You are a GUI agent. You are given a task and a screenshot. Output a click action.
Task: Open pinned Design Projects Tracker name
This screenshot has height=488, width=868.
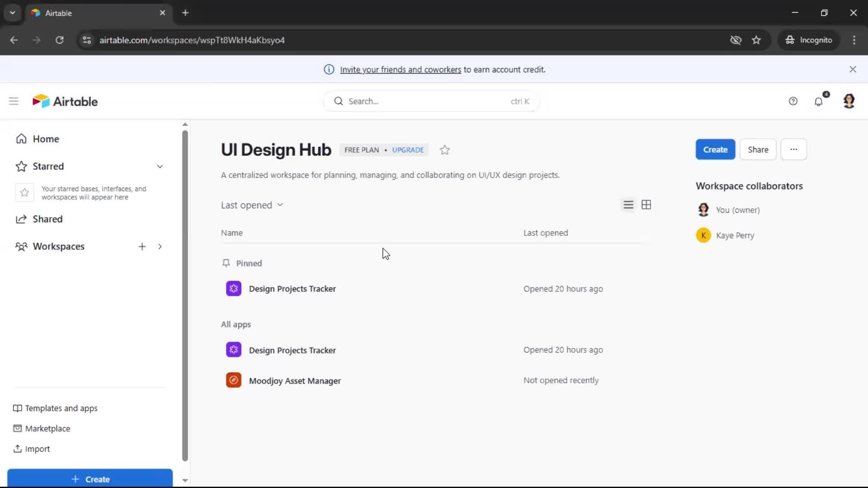click(292, 289)
